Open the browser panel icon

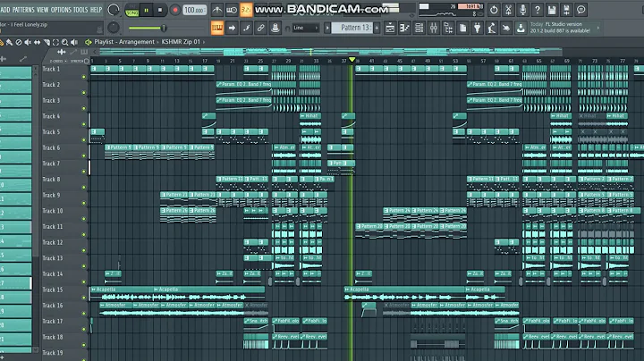(x=448, y=28)
